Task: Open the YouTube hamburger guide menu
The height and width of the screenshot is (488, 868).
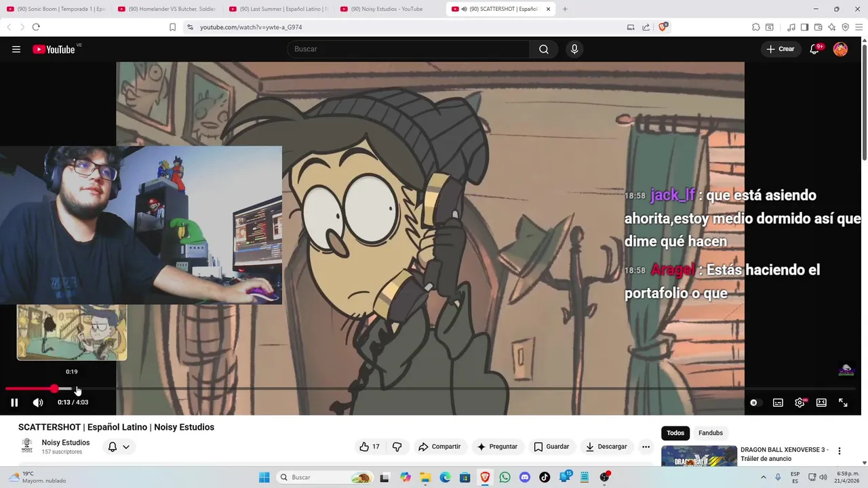Action: pos(16,49)
